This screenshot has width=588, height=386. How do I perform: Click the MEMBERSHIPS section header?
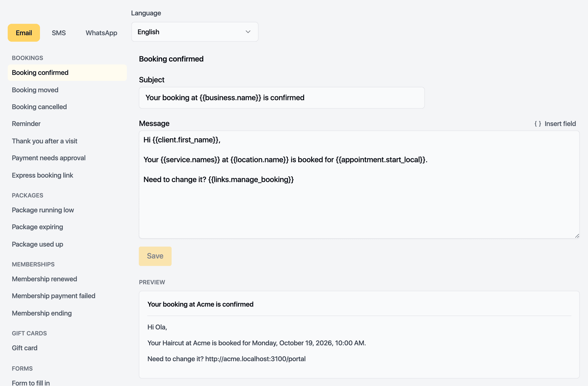click(x=33, y=264)
